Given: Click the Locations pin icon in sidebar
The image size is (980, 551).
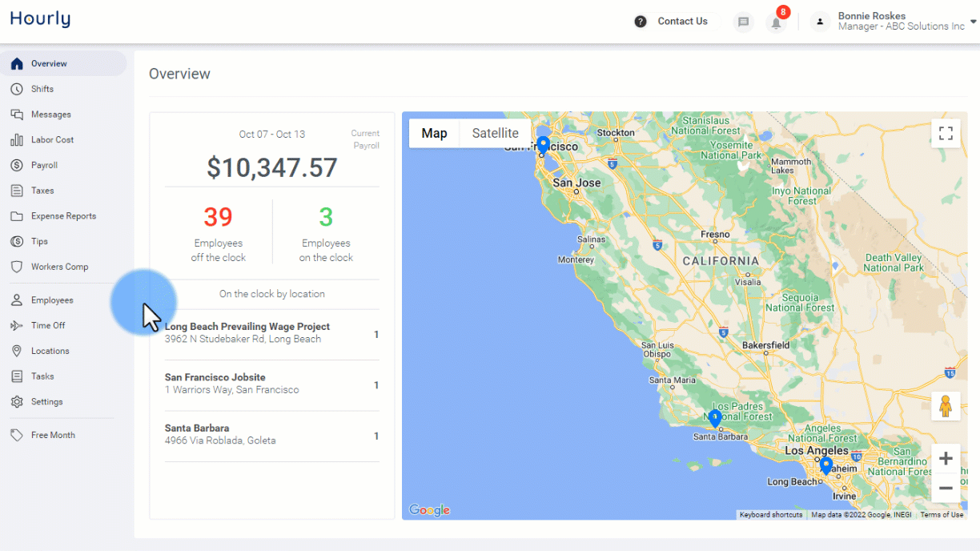Looking at the screenshot, I should 17,351.
